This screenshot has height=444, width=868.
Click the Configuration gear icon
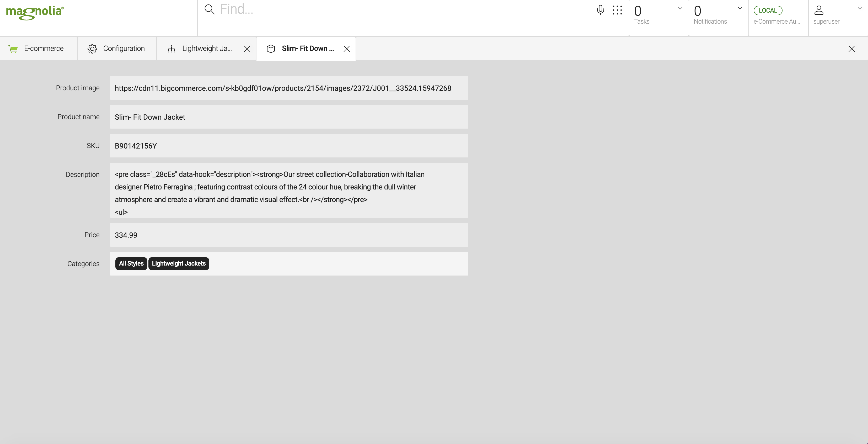pos(92,49)
